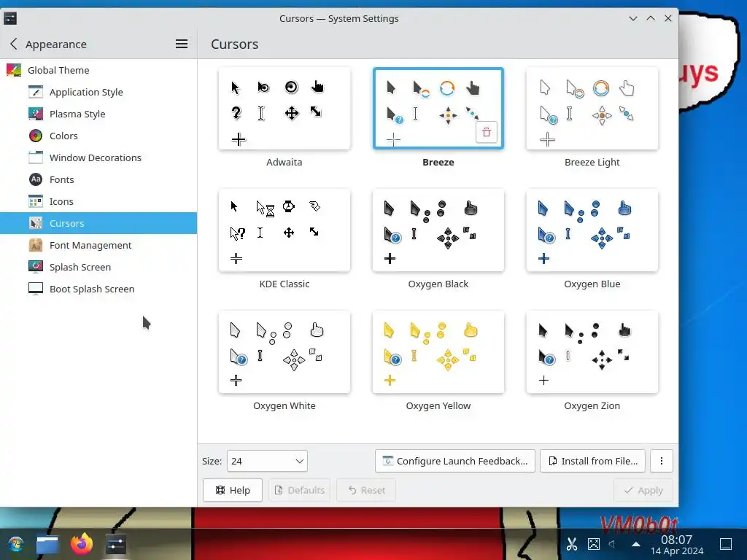Open the hamburger menu beside Appearance
Viewport: 747px width, 560px height.
pos(182,44)
